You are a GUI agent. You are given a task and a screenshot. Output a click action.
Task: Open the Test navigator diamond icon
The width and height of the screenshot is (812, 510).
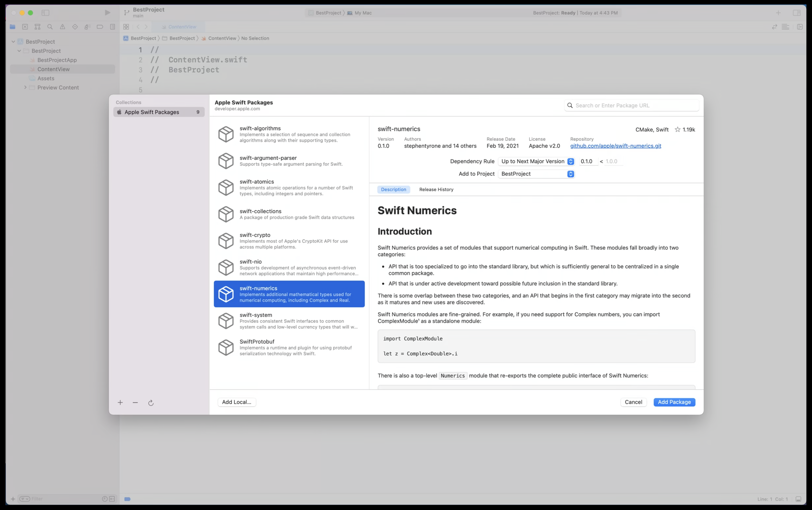(x=75, y=27)
